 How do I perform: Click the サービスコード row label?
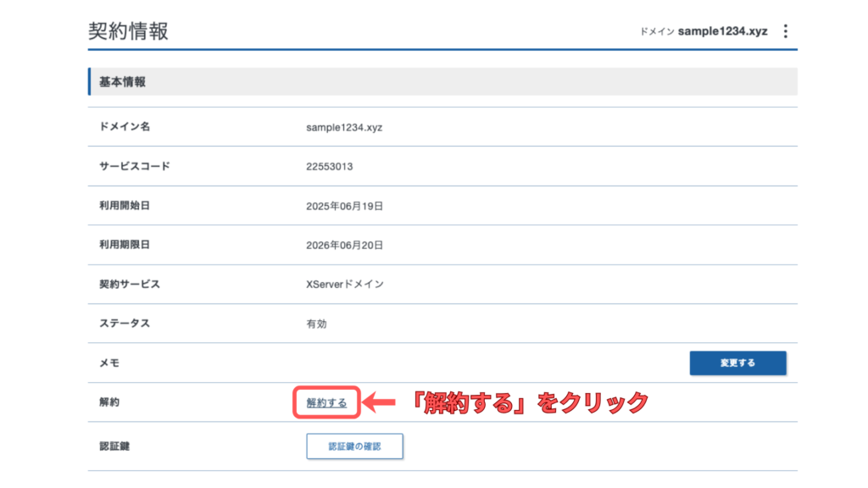134,166
